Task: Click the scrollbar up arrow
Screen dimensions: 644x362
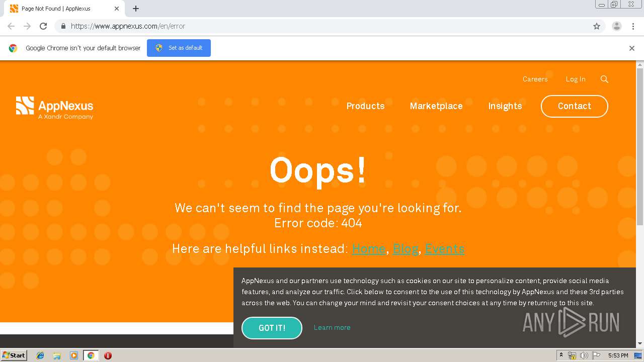Action: tap(640, 64)
